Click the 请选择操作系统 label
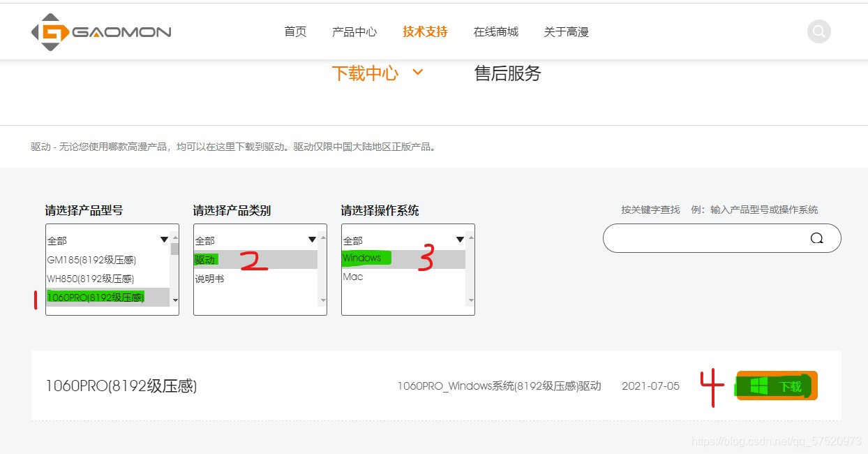 380,210
